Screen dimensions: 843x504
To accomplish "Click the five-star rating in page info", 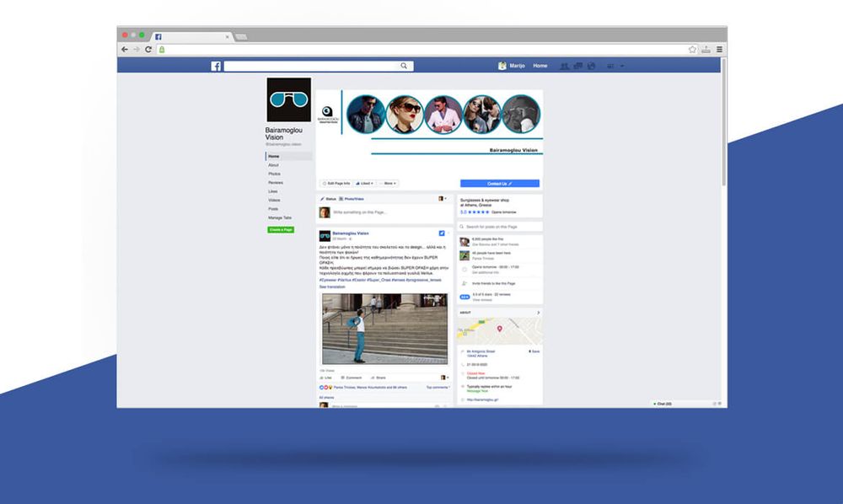I will click(x=478, y=212).
